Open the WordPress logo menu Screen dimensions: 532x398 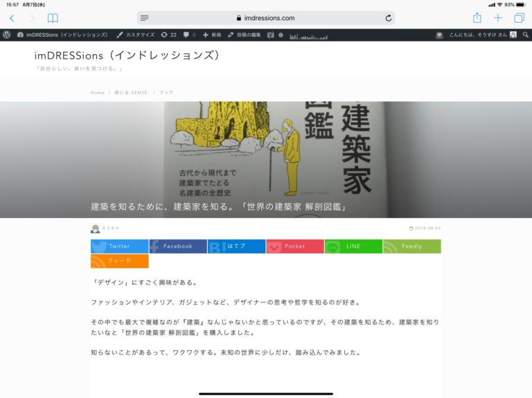tap(7, 35)
